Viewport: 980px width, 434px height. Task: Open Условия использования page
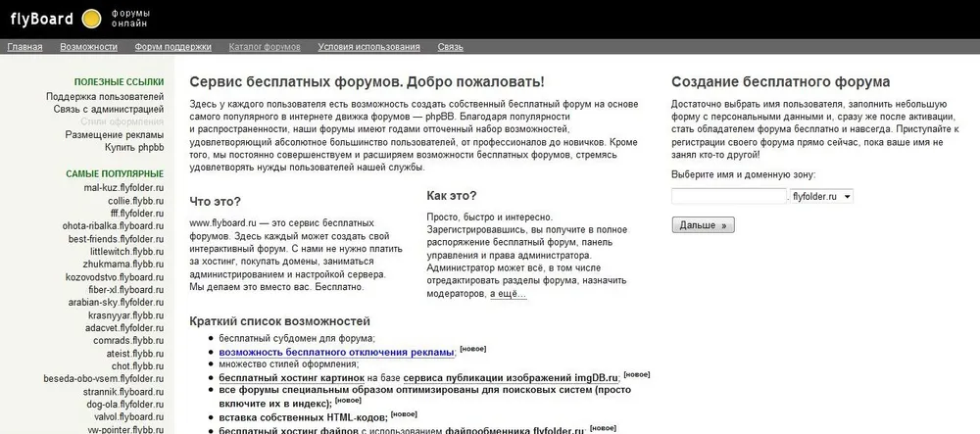(368, 47)
